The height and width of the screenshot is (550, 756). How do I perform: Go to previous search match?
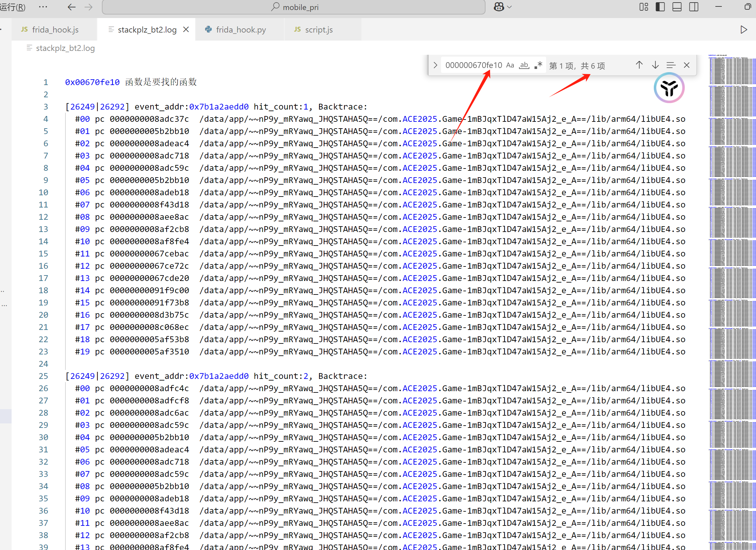[639, 65]
